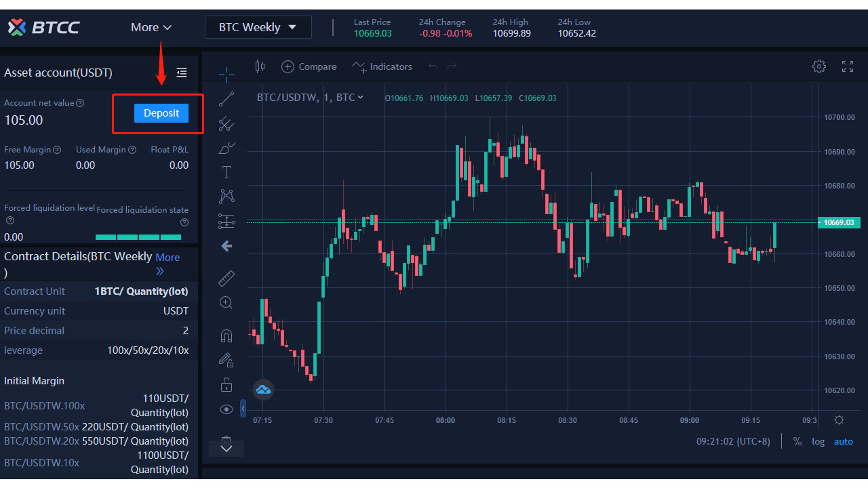Open chart settings gear icon
The width and height of the screenshot is (868, 488).
pyautogui.click(x=819, y=66)
